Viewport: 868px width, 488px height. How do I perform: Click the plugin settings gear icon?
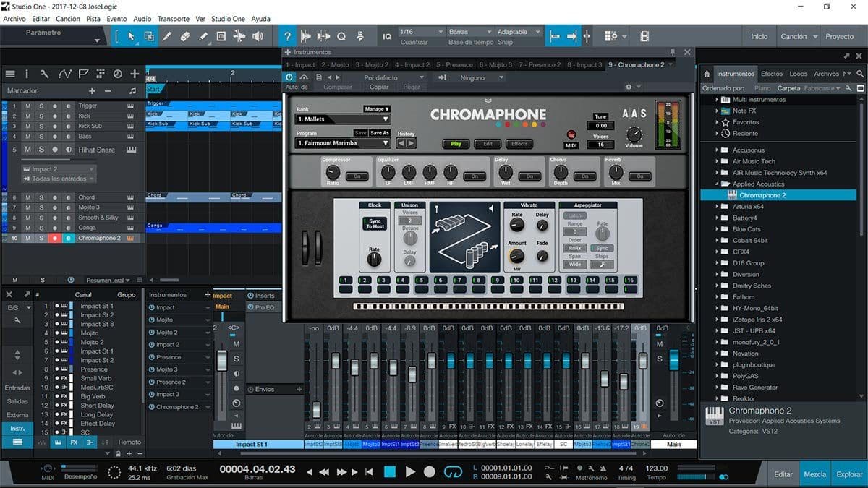pos(629,87)
